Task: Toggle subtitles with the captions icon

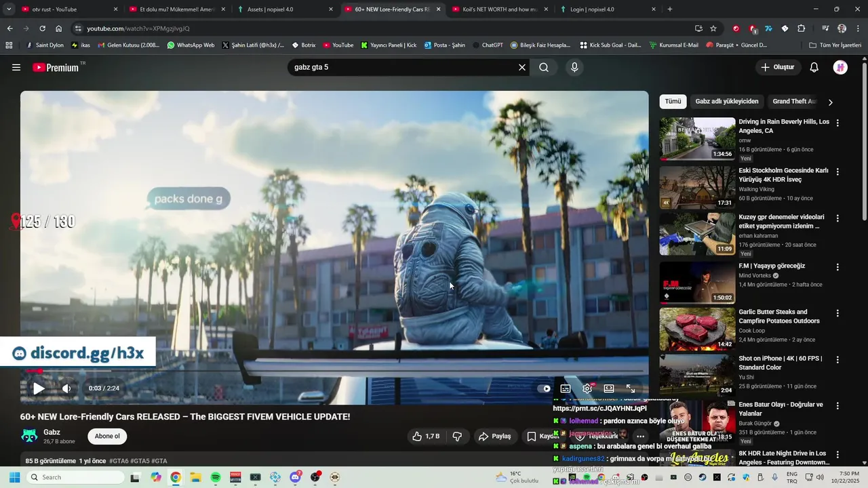Action: [x=566, y=388]
